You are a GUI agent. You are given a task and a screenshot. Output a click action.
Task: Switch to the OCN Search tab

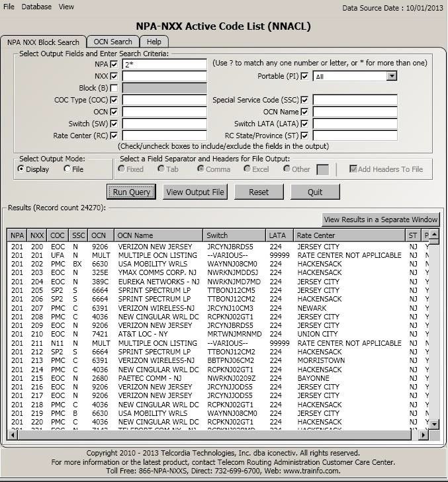[112, 42]
